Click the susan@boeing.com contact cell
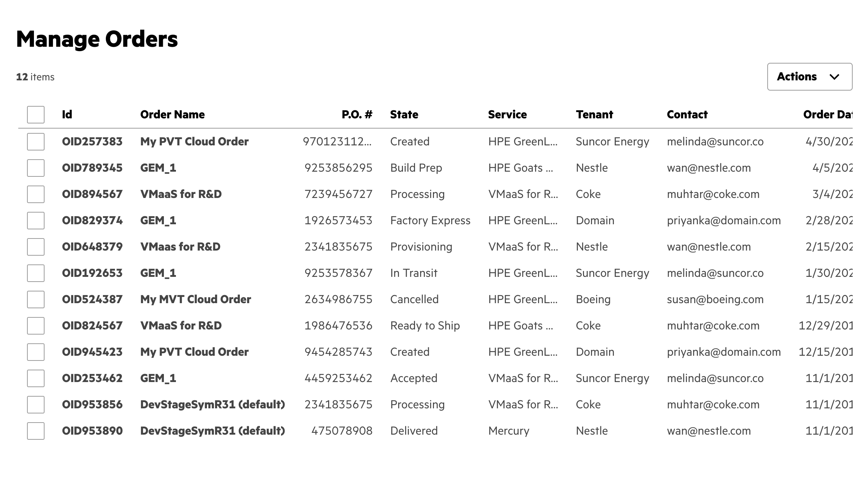 [715, 299]
